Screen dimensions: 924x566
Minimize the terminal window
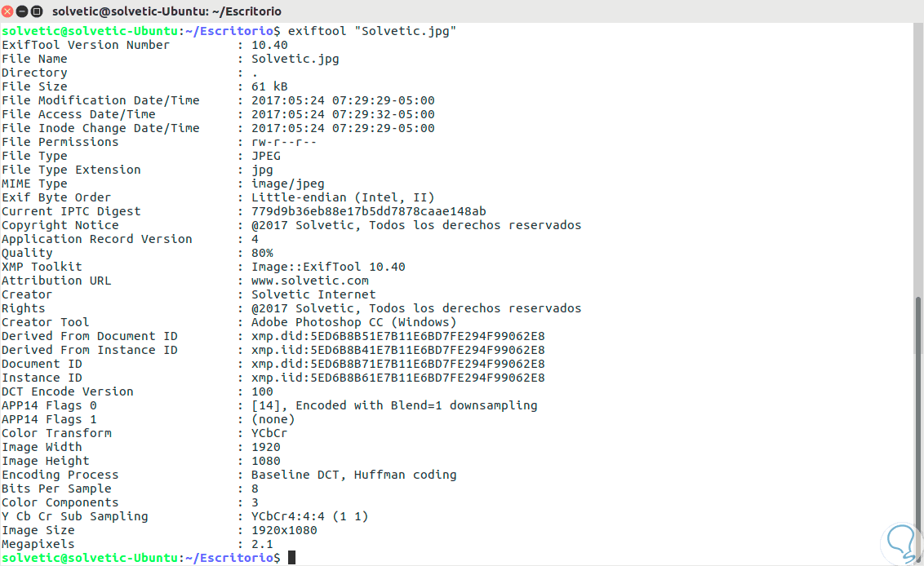coord(23,11)
